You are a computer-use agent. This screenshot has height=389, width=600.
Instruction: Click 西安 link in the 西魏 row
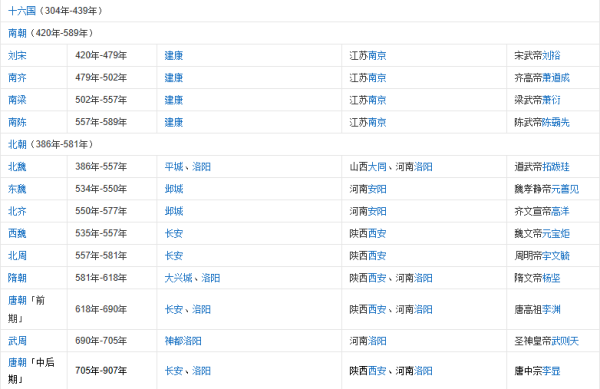click(x=377, y=233)
